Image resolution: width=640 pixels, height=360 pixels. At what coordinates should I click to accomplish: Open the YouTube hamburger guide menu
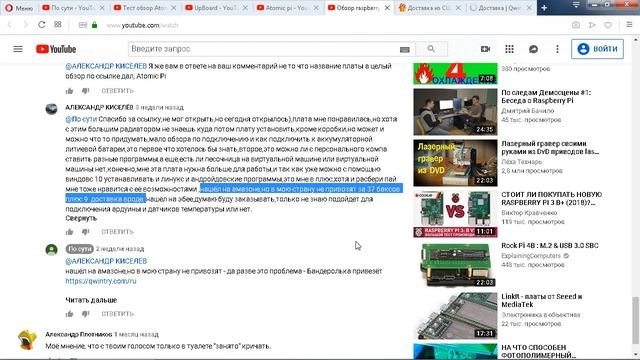tap(18, 49)
